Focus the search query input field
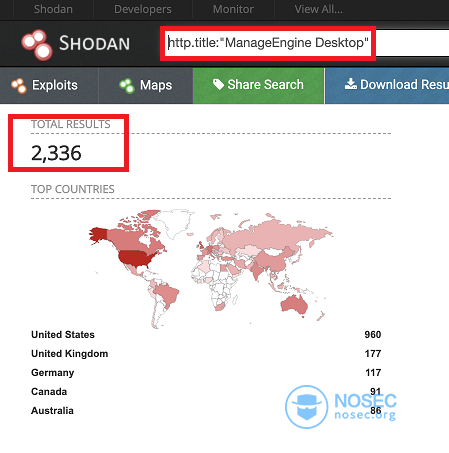449x453 pixels. tap(307, 43)
